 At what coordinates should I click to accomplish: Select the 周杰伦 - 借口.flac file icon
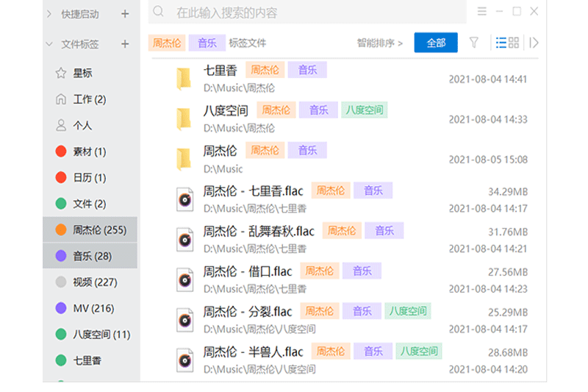184,279
